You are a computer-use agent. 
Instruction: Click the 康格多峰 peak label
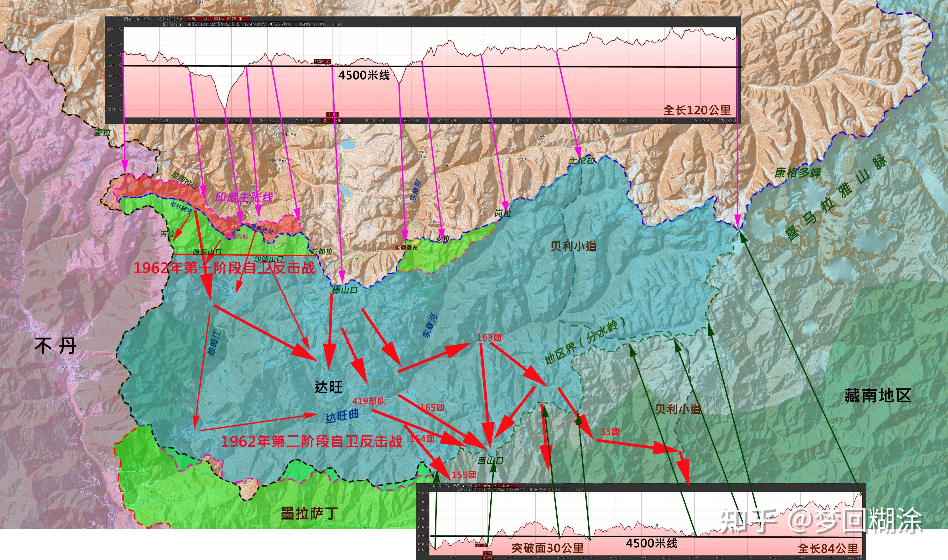798,173
